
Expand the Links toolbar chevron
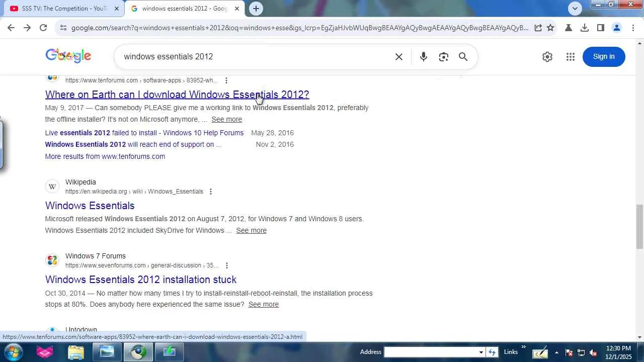523,347
